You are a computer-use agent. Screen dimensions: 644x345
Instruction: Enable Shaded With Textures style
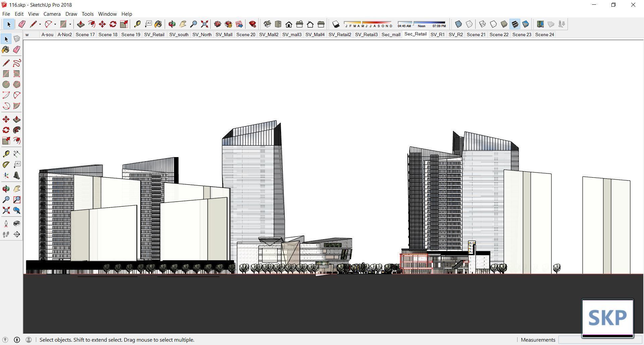click(x=515, y=24)
